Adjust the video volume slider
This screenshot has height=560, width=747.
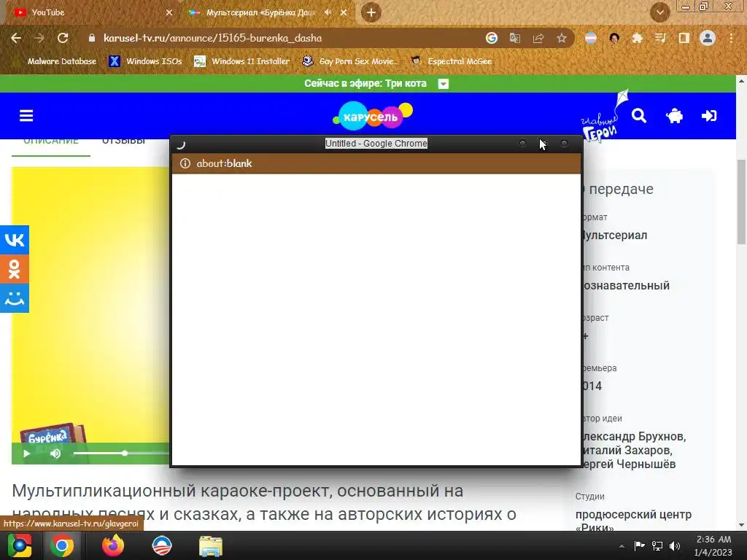[121, 454]
